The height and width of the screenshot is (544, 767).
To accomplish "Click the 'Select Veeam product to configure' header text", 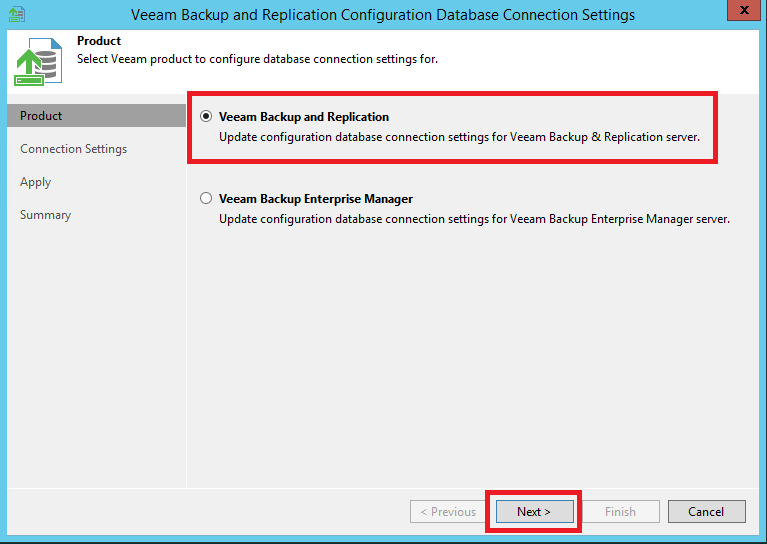I will coord(257,59).
